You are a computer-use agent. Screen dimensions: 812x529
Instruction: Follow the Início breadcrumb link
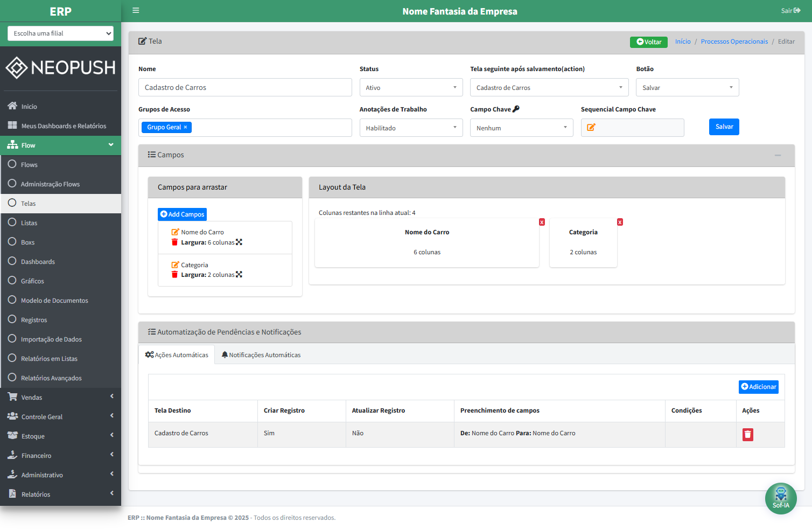coord(683,41)
